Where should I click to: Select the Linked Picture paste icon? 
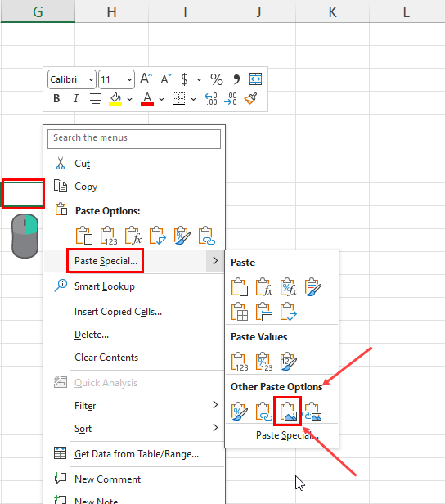coord(312,412)
